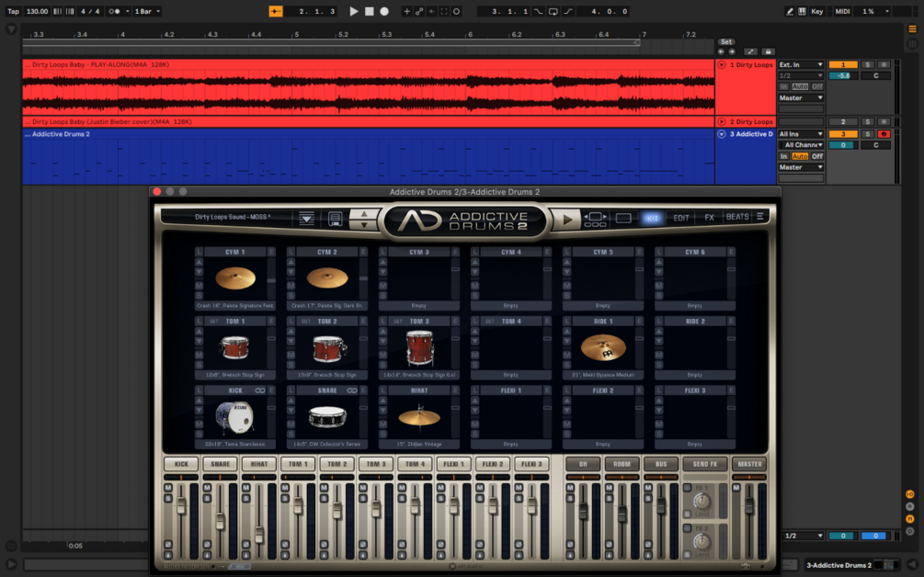Open the MIDI map mode

843,11
